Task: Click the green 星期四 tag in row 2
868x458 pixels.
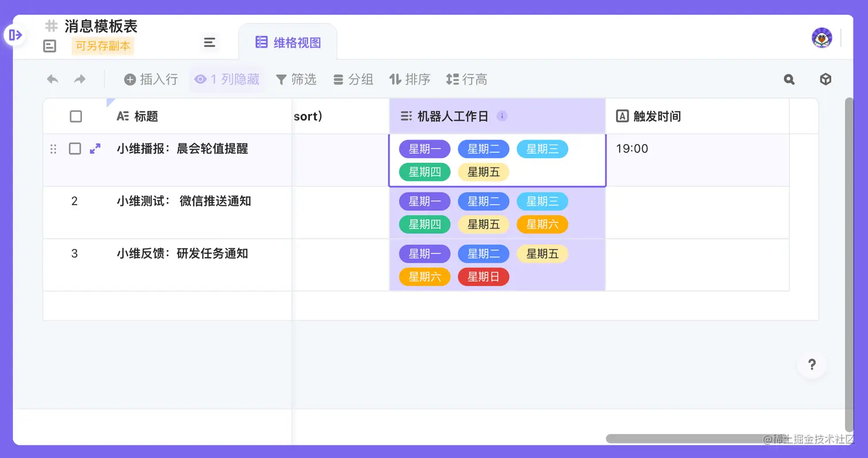Action: pos(425,224)
